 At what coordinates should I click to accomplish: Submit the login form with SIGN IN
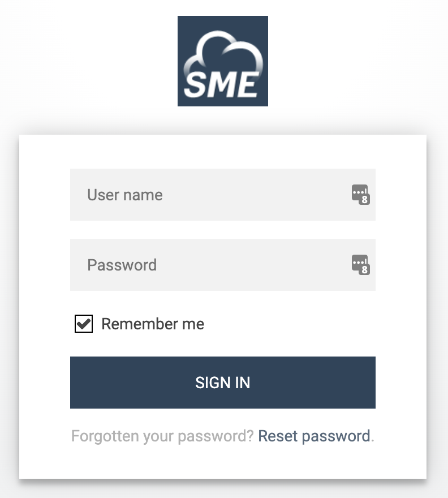tap(222, 383)
